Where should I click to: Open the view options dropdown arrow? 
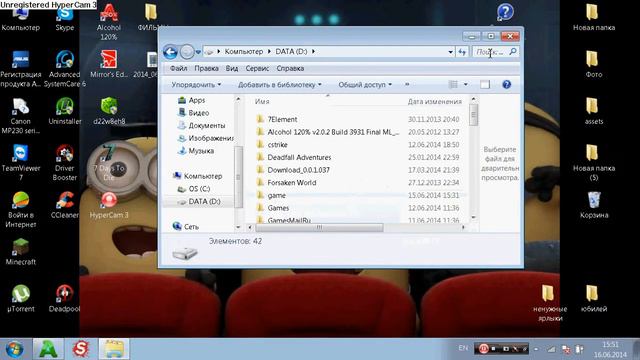click(466, 84)
